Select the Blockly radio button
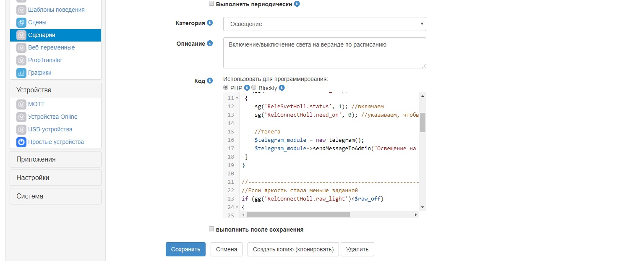 coord(254,88)
